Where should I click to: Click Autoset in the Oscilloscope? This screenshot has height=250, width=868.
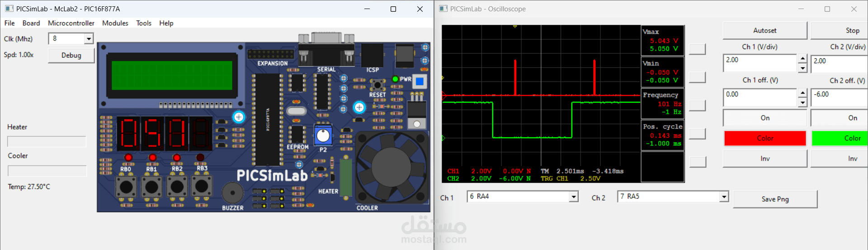765,31
